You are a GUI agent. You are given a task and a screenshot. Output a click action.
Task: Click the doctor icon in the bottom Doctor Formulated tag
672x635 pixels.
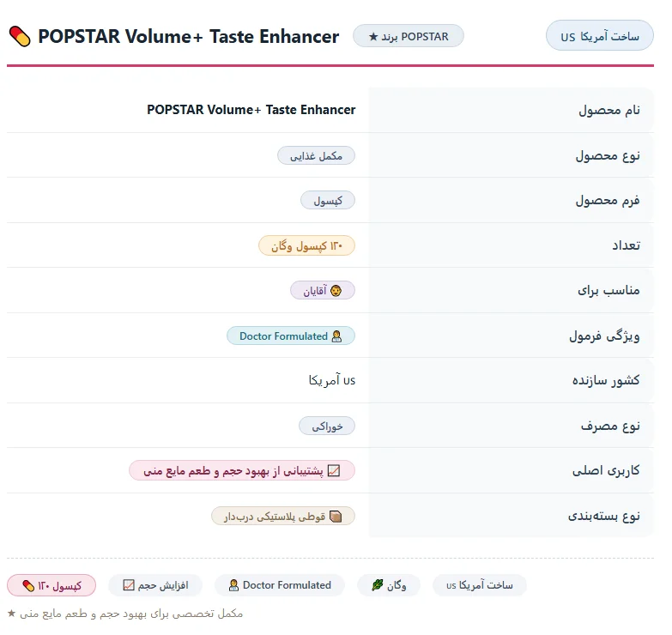coord(233,585)
